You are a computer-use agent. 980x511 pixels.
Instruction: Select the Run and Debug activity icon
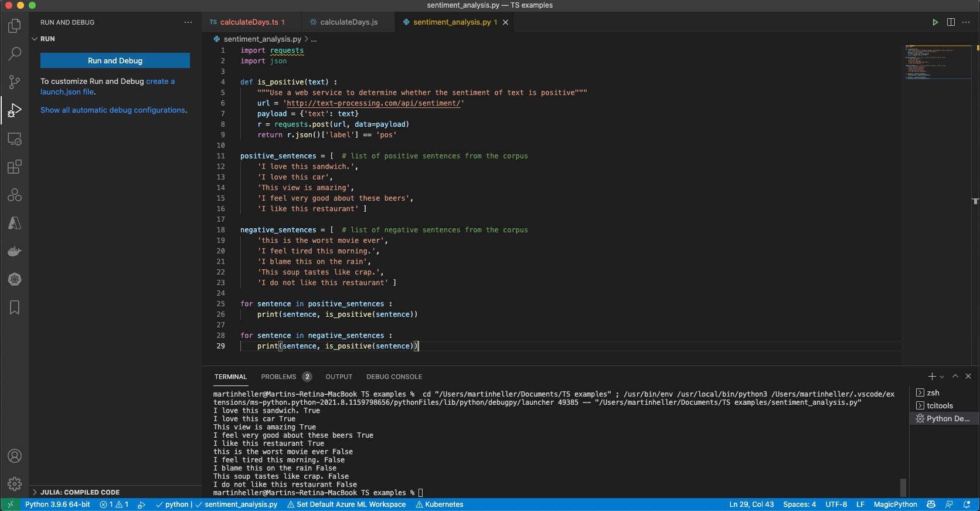[15, 110]
